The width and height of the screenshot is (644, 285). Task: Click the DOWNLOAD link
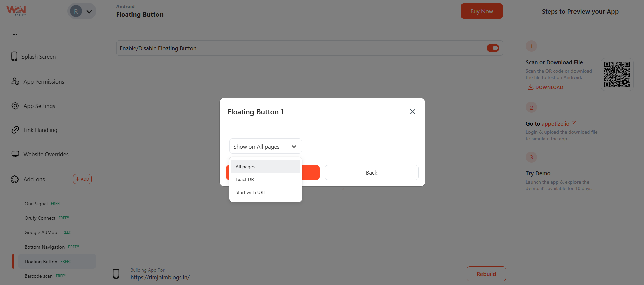click(x=546, y=87)
